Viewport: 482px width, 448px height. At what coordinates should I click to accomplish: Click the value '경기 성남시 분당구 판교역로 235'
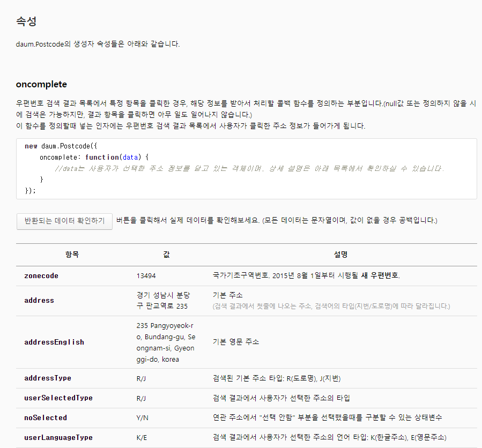[x=163, y=301]
